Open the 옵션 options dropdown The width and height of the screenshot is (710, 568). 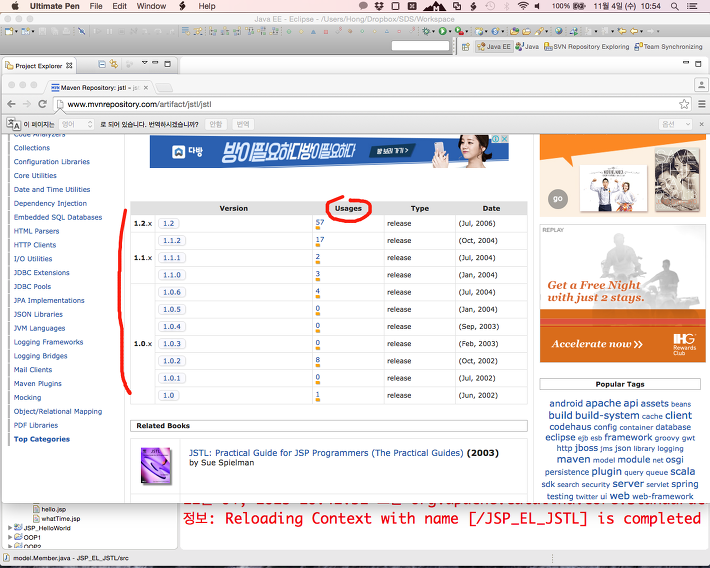coord(675,124)
